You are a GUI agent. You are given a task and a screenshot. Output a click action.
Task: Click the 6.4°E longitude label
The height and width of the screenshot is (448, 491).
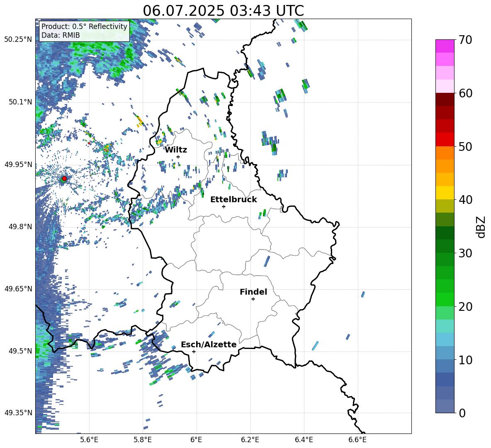pyautogui.click(x=304, y=440)
